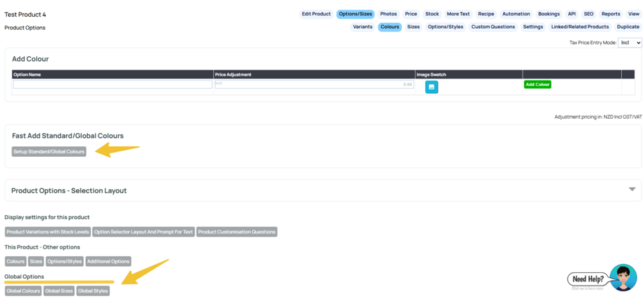Click the Duplicate tab
Screen dimensions: 644x299
tap(628, 27)
